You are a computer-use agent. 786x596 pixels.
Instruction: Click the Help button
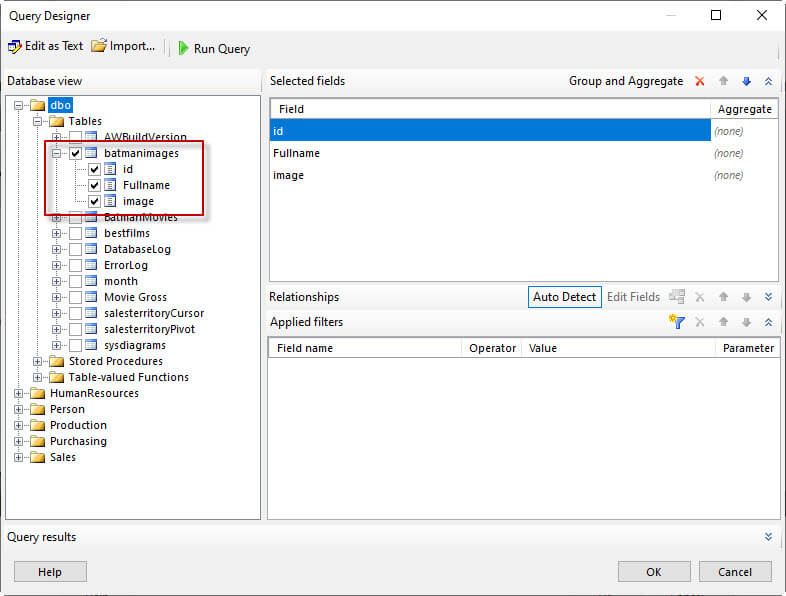coord(50,572)
